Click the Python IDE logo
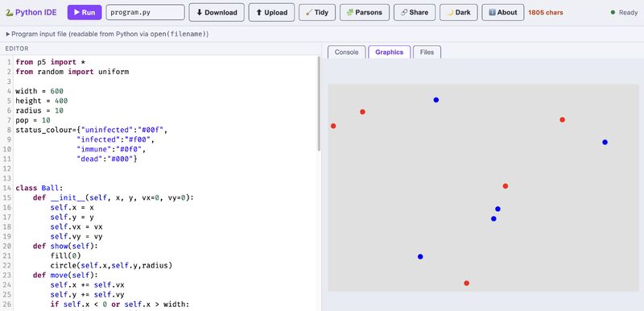Viewport: 644px width, 311px height. coord(31,12)
